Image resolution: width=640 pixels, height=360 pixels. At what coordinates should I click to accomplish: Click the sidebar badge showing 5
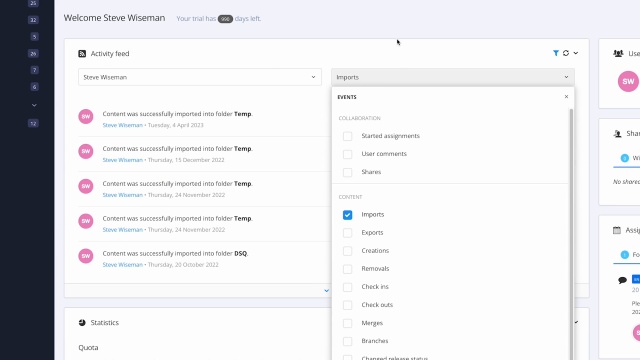coord(34,37)
